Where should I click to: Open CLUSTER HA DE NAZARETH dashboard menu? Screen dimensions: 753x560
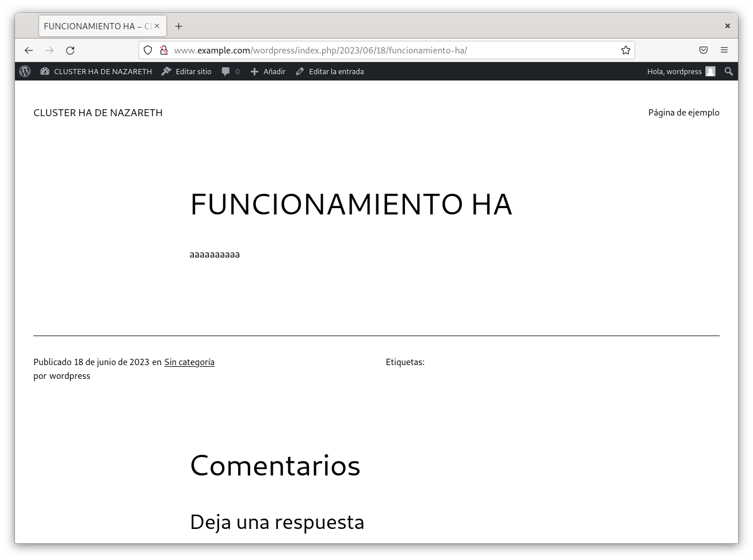click(x=96, y=71)
